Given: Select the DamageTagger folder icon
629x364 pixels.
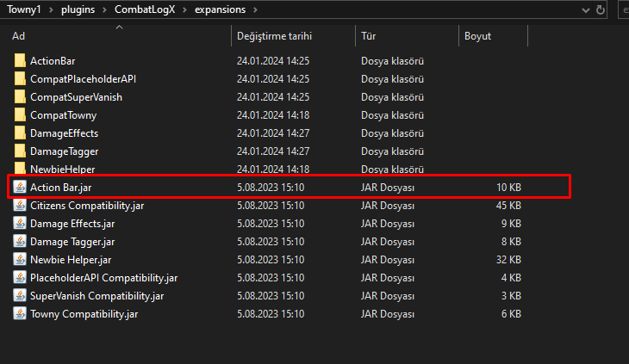Looking at the screenshot, I should click(x=20, y=151).
